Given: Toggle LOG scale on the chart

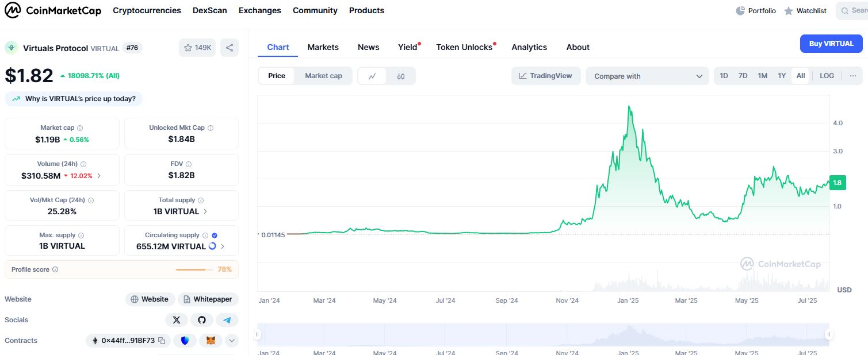Looking at the screenshot, I should [x=827, y=76].
